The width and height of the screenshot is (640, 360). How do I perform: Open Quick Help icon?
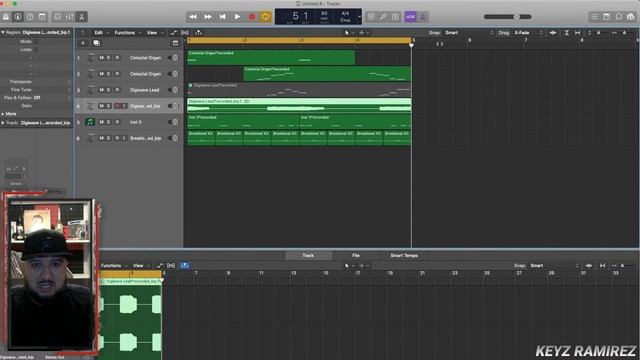pos(30,17)
